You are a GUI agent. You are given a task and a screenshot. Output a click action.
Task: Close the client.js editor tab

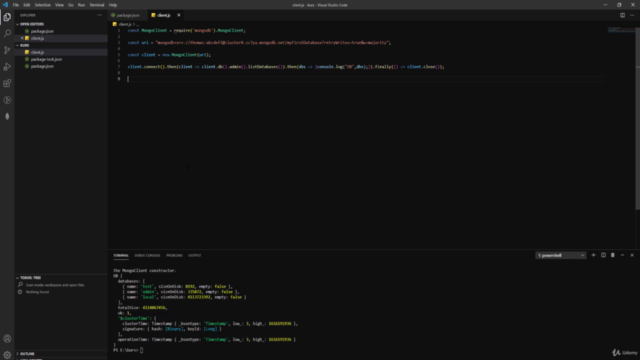[x=178, y=15]
